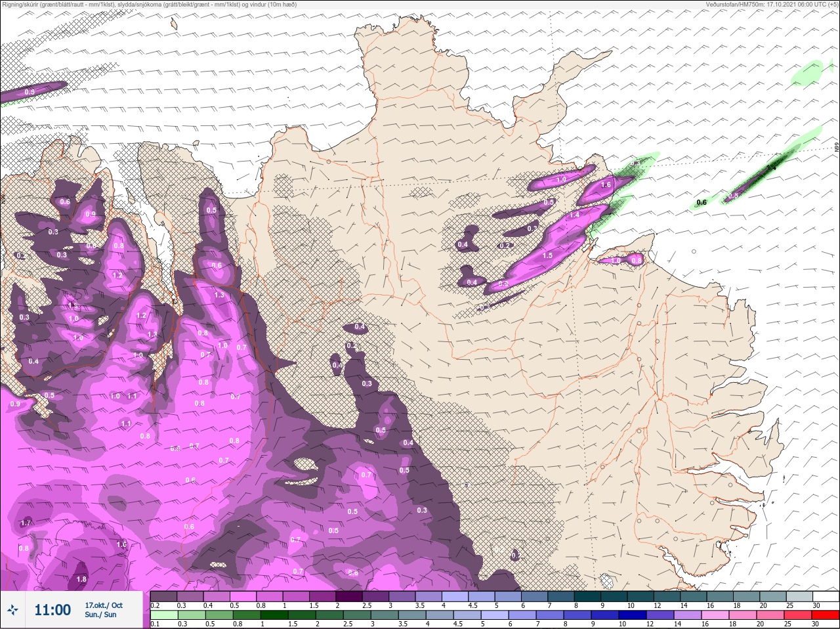Image resolution: width=840 pixels, height=629 pixels.
Task: Click the 1.8 precipitation value on the map
Action: (x=81, y=579)
